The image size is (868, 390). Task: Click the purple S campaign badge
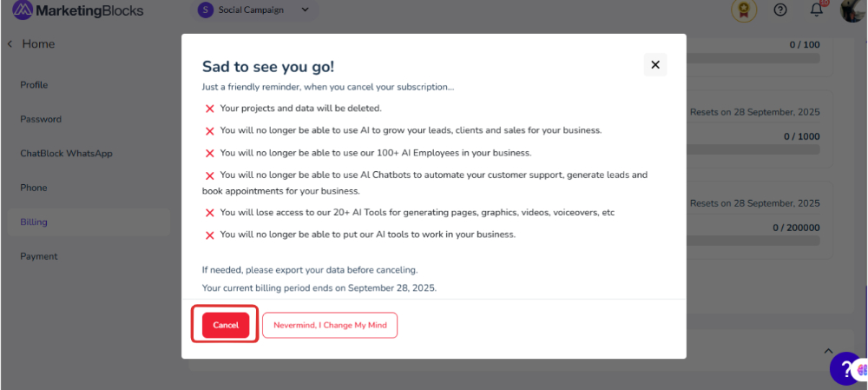click(x=206, y=10)
